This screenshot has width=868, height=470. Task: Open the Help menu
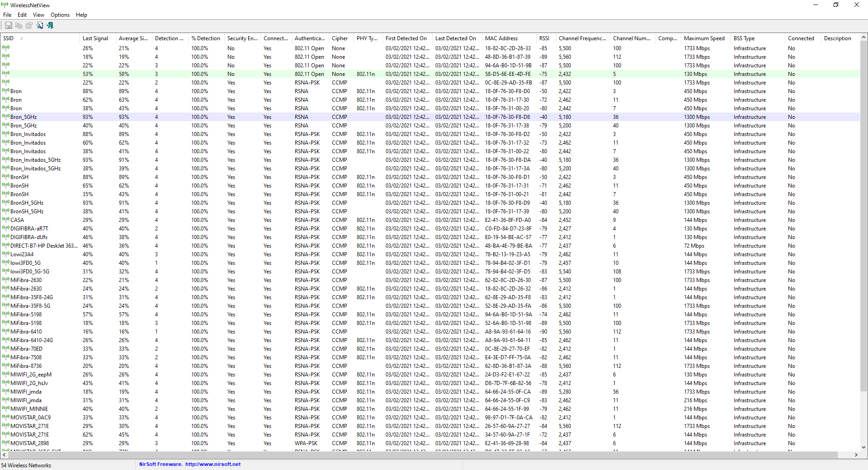(81, 15)
